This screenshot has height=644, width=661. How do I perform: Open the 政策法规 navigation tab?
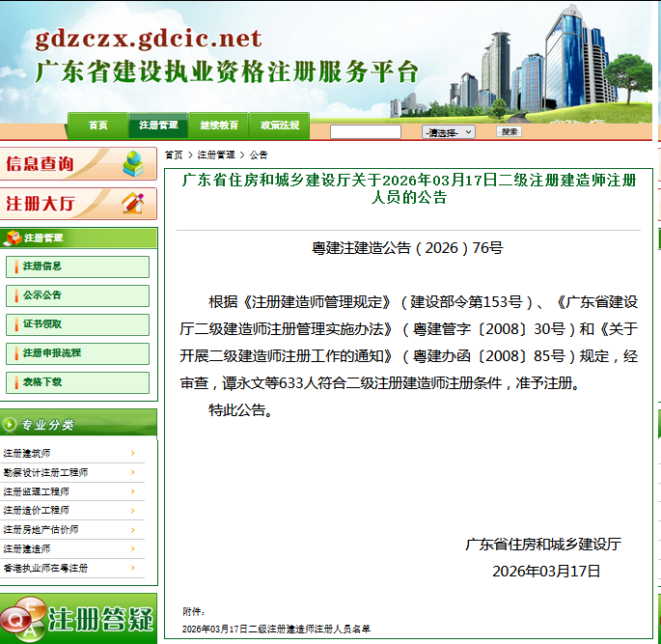280,126
